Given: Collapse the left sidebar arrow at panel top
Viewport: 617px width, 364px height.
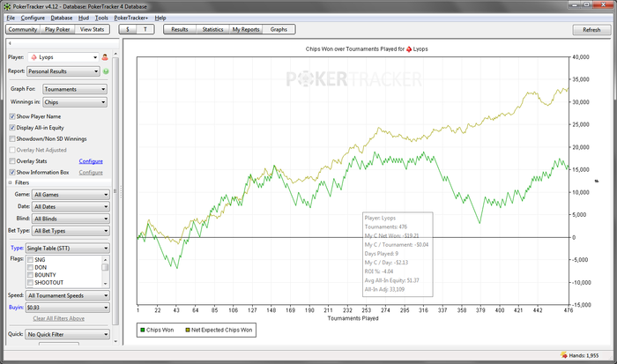Looking at the screenshot, I should click(x=10, y=43).
